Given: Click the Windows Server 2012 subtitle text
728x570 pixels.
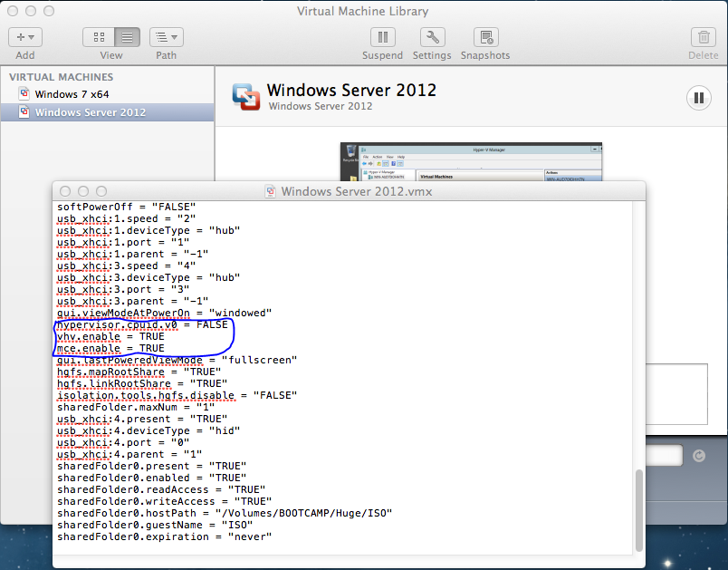Looking at the screenshot, I should pos(321,106).
